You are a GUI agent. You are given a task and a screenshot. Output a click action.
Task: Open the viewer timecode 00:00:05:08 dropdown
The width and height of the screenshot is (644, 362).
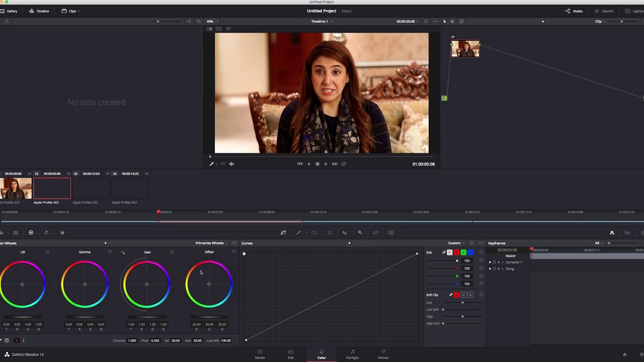click(408, 22)
